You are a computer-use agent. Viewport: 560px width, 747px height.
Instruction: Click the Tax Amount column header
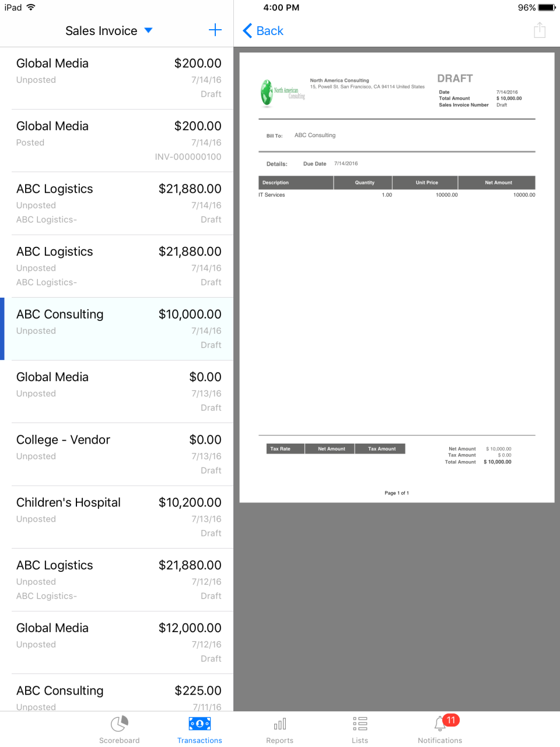[381, 449]
